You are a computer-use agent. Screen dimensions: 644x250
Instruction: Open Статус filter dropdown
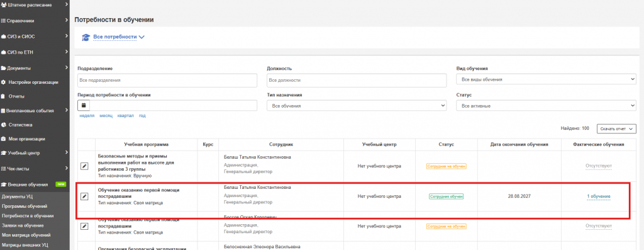tap(546, 106)
